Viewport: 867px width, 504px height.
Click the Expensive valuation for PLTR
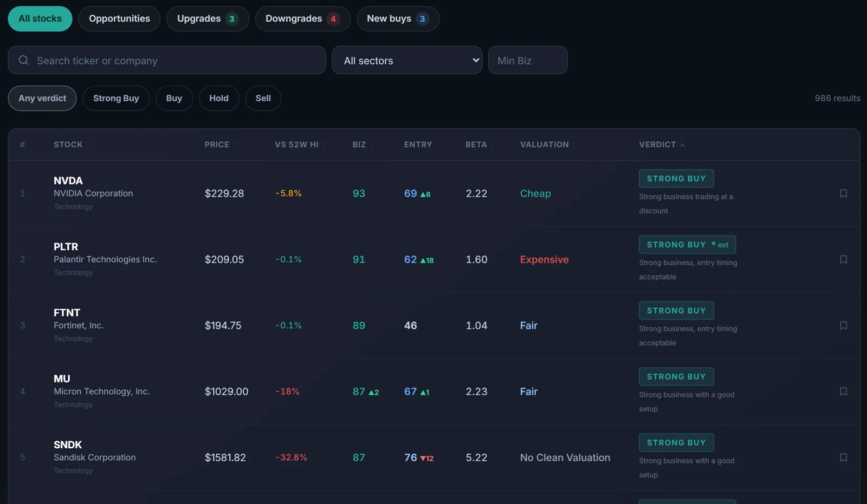(x=544, y=259)
